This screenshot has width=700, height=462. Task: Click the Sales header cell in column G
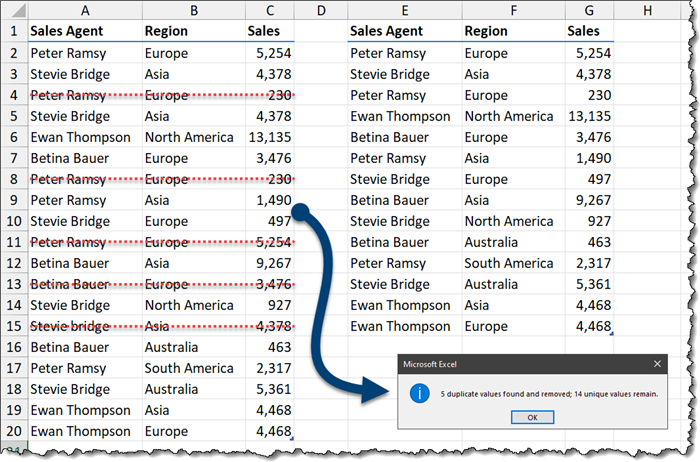(584, 31)
